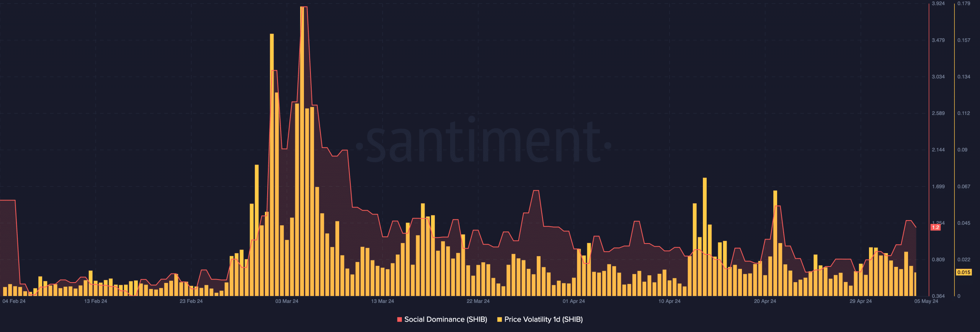
Task: Click the 05 May 24 date label
Action: [926, 301]
